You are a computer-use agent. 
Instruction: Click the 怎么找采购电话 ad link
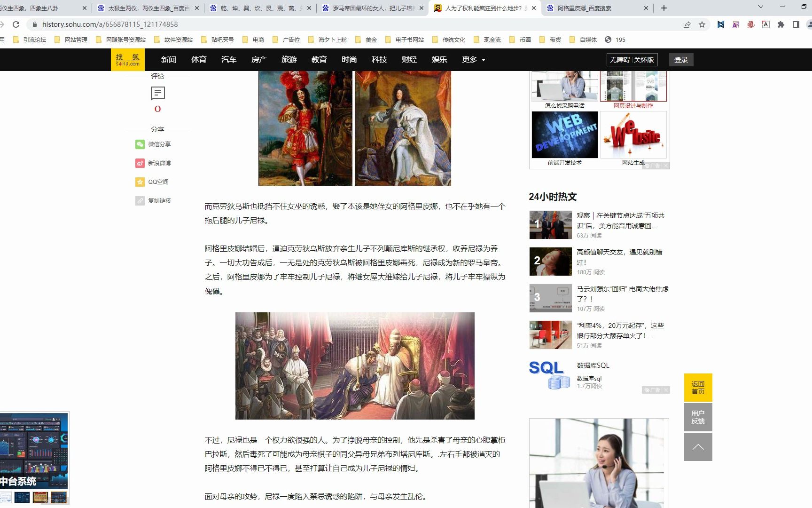(565, 106)
